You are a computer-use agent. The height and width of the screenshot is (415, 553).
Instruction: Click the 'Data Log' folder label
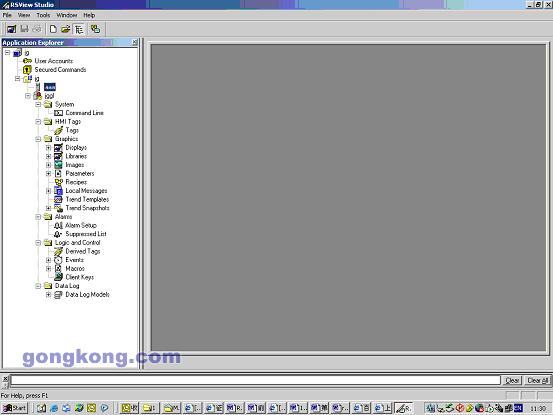click(x=67, y=286)
